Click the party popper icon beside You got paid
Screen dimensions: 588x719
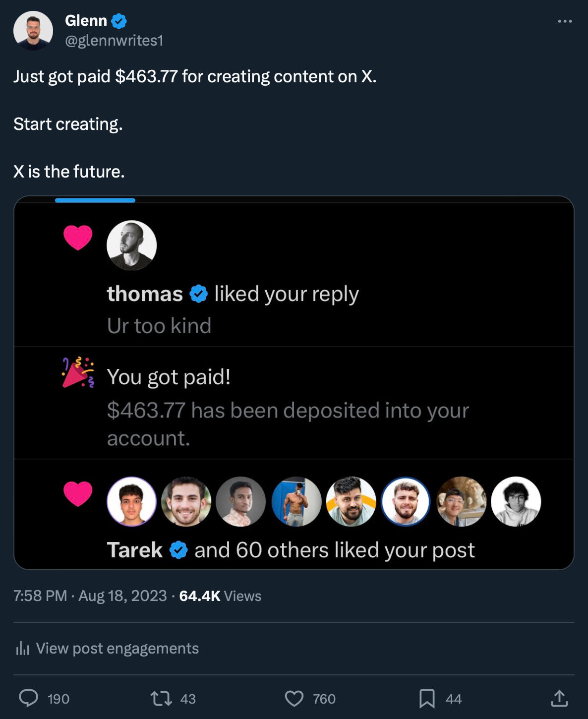(x=78, y=372)
